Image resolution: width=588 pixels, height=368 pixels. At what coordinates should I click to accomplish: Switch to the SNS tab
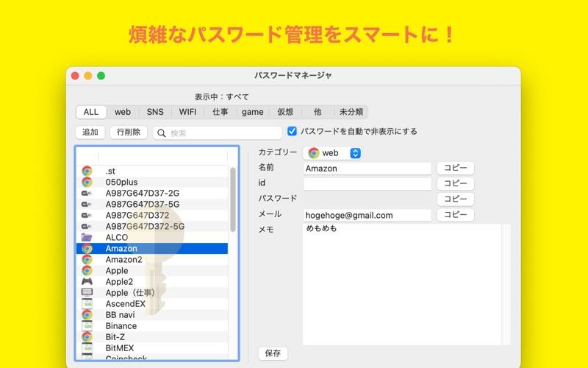pos(155,112)
